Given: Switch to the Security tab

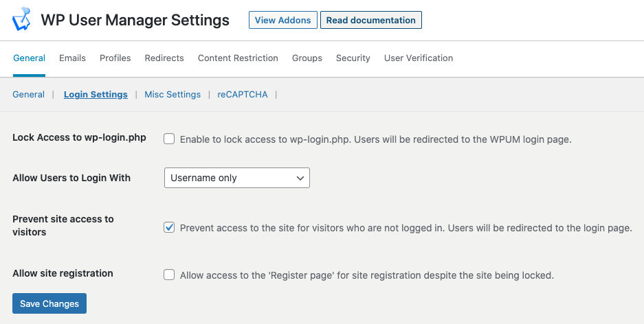Looking at the screenshot, I should (x=353, y=58).
